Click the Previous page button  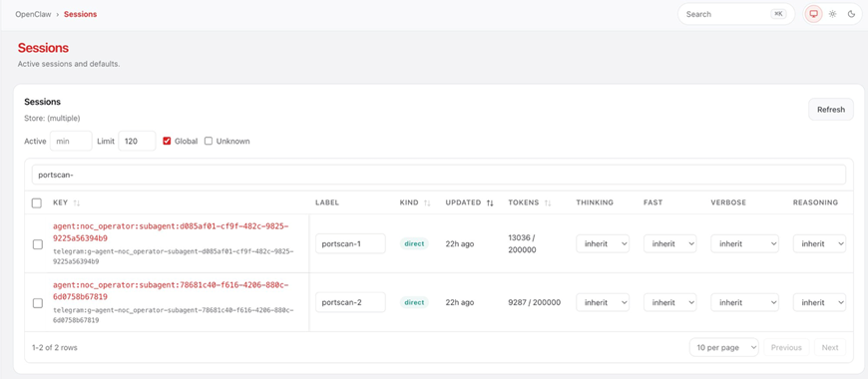tap(786, 347)
